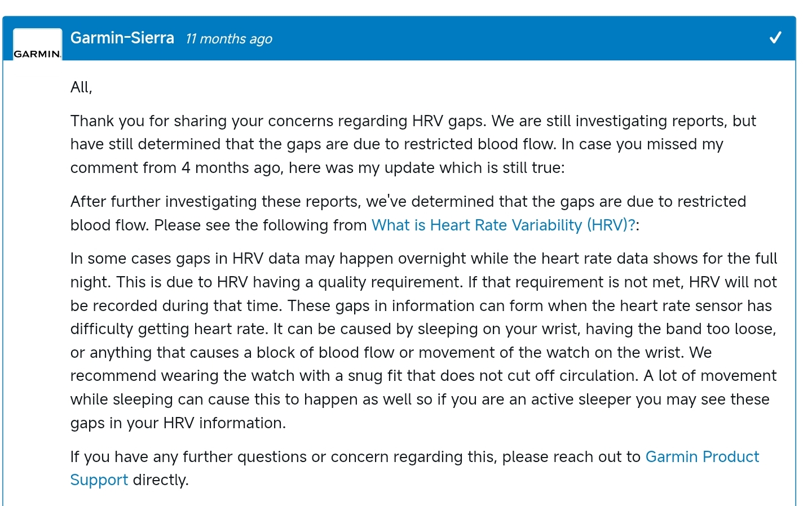Click "comment from 4 months ago" text
This screenshot has width=812, height=506.
point(176,168)
